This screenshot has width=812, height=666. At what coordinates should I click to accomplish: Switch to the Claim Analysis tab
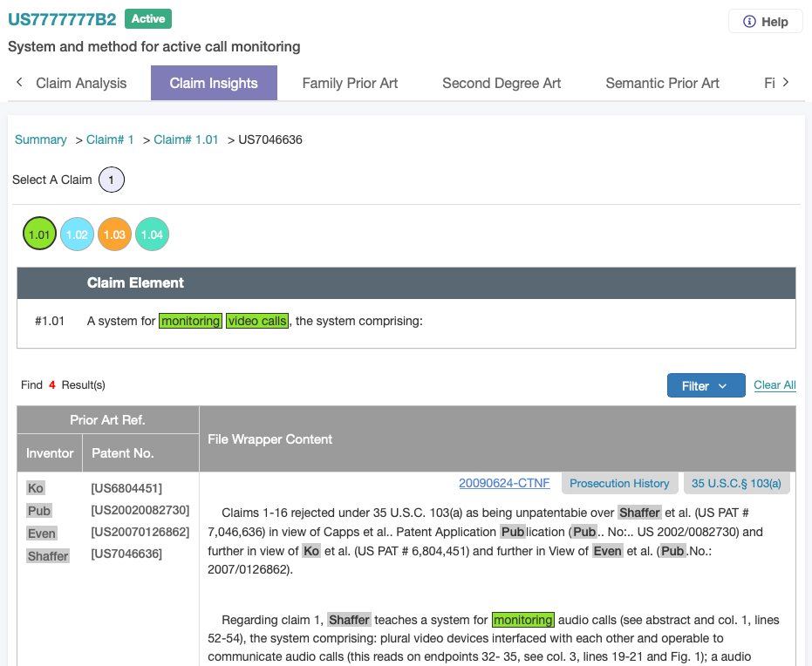pos(81,84)
